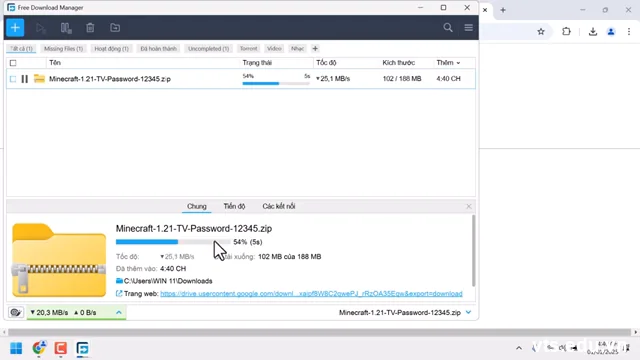Close the current Chrome tab

(485, 10)
